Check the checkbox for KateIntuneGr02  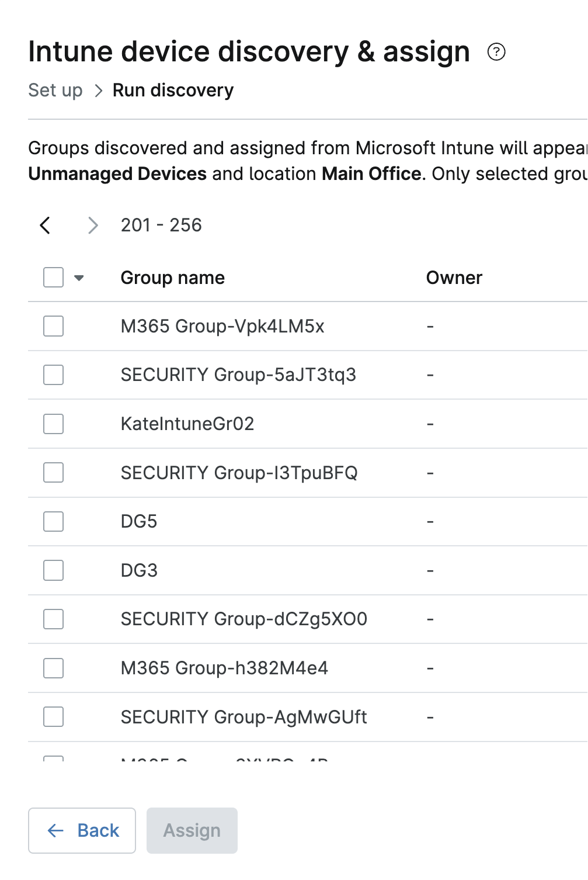click(x=53, y=424)
